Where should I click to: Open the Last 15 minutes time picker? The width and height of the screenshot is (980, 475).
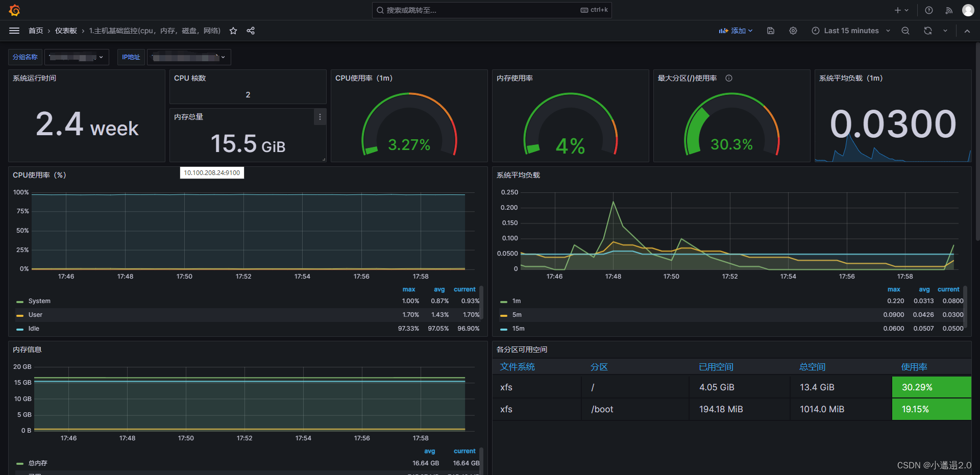pos(850,31)
